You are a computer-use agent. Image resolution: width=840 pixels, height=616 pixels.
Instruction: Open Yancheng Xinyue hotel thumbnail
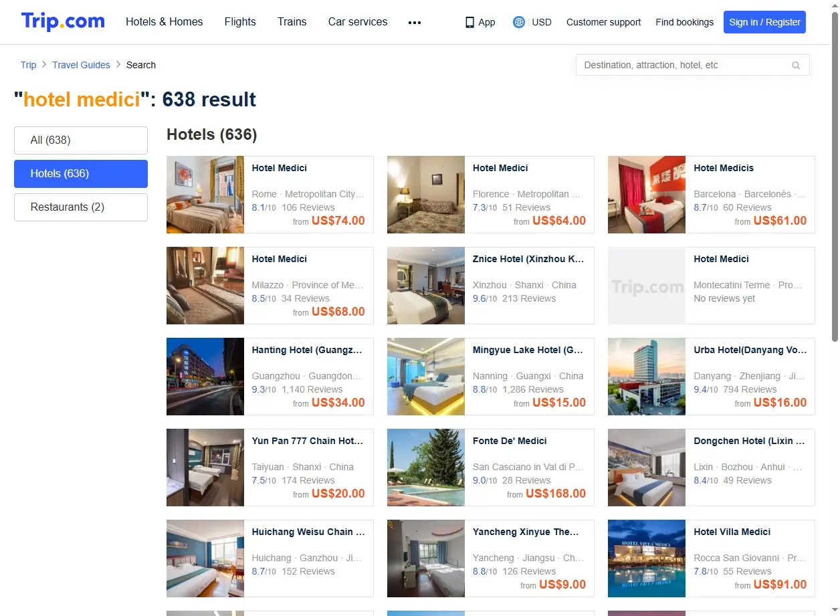pyautogui.click(x=426, y=558)
